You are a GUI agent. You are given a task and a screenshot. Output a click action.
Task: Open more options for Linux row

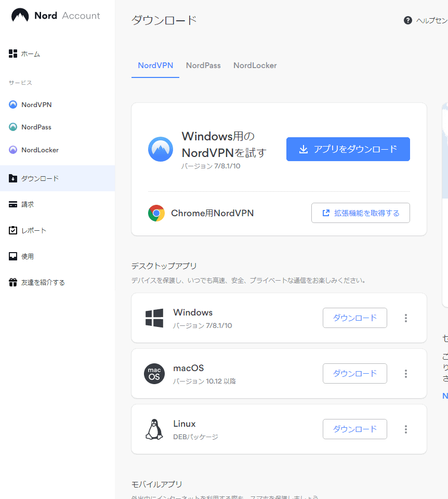coord(406,429)
